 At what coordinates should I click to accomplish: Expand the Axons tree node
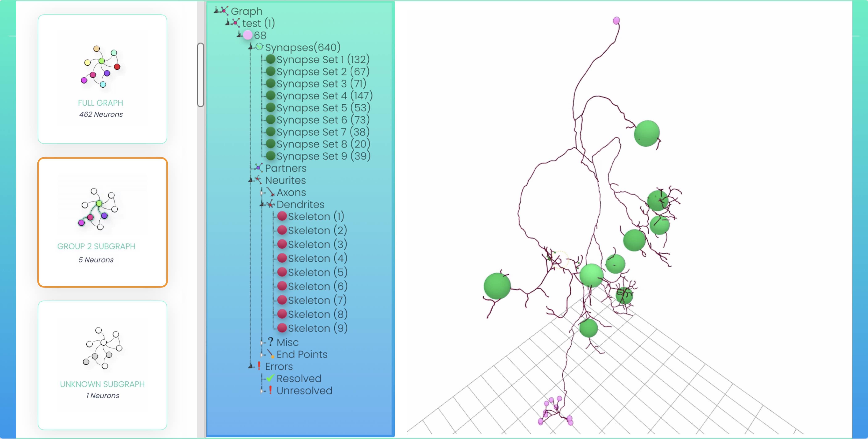[x=262, y=193]
